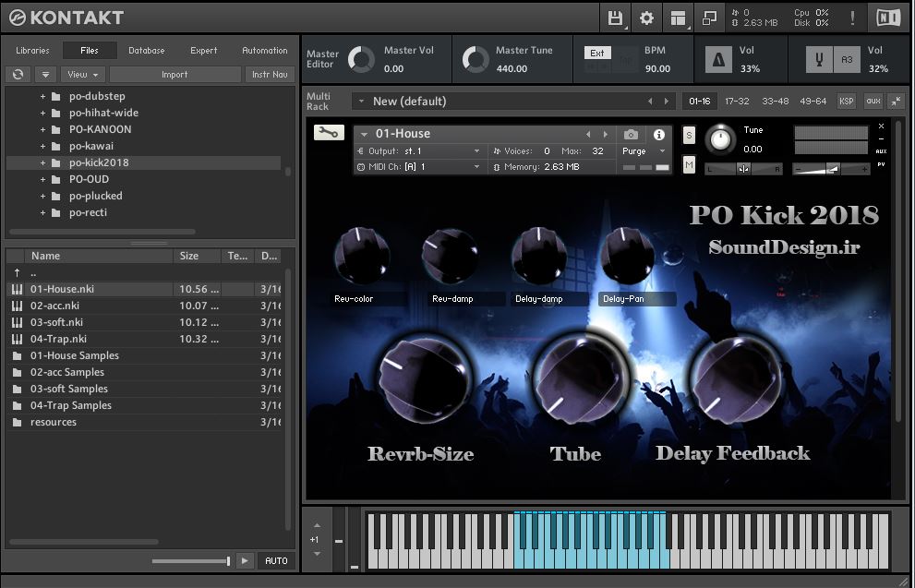915x588 pixels.
Task: Click the instrument Tune knob
Action: [721, 140]
